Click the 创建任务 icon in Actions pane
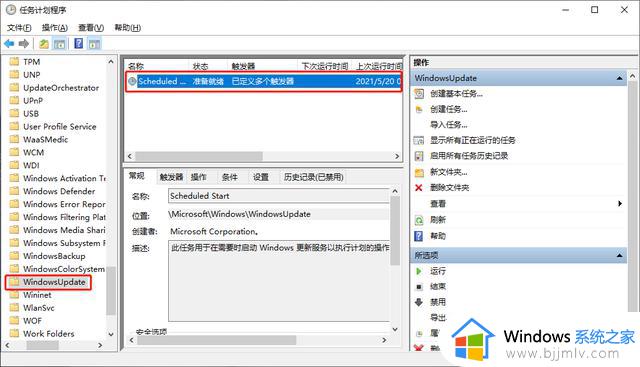This screenshot has width=640, height=367. (419, 109)
